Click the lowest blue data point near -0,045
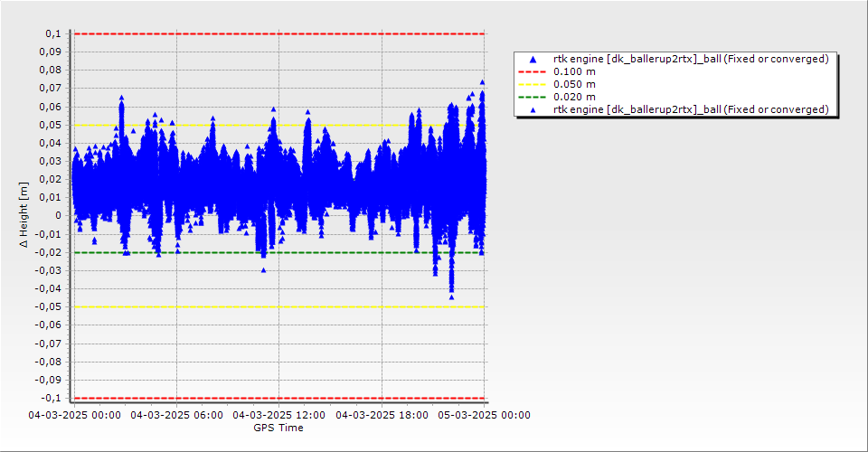Screen dimensions: 868x452 452,297
